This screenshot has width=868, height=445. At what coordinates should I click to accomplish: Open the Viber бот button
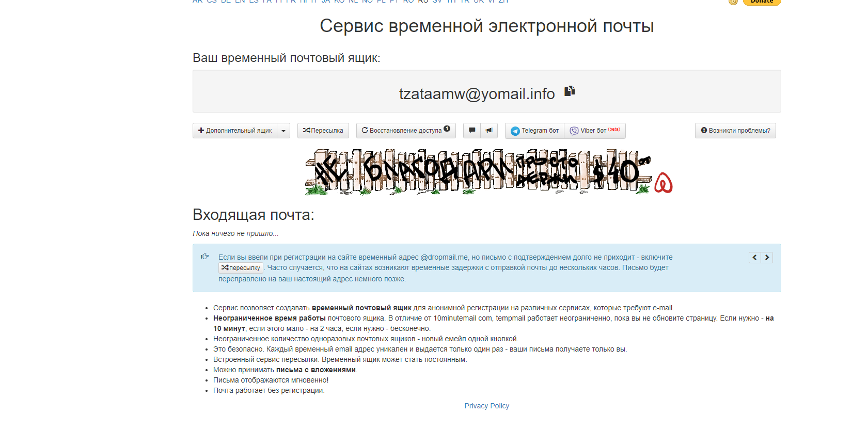click(x=594, y=131)
